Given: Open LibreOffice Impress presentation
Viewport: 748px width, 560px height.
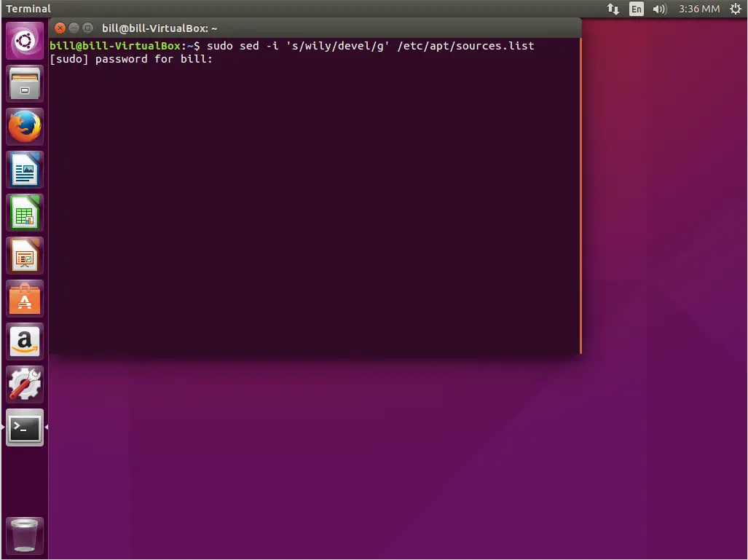Looking at the screenshot, I should point(25,256).
